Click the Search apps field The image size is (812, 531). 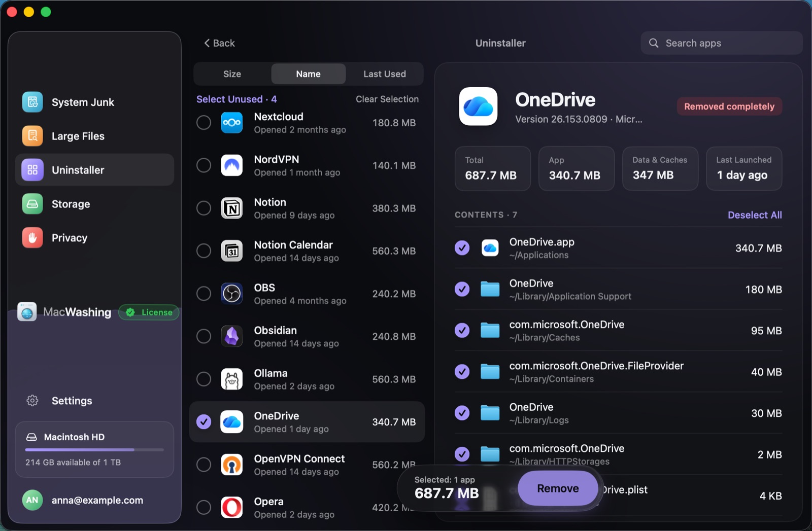tap(721, 43)
